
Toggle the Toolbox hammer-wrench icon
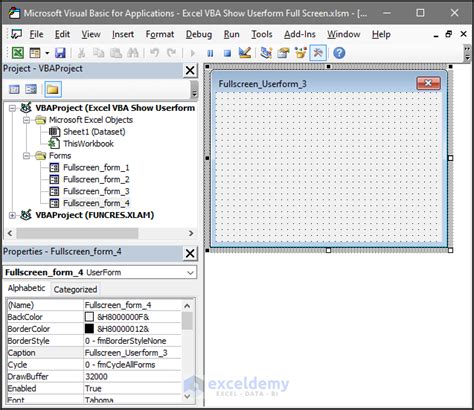tap(318, 53)
